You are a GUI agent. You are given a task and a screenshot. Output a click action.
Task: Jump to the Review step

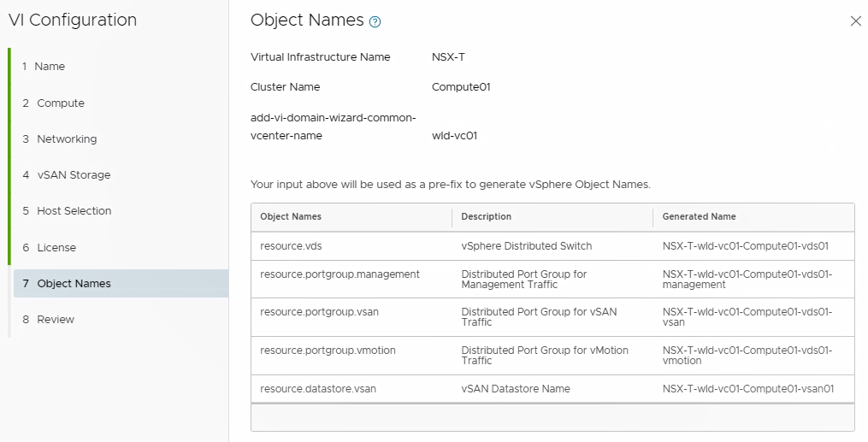coord(55,320)
